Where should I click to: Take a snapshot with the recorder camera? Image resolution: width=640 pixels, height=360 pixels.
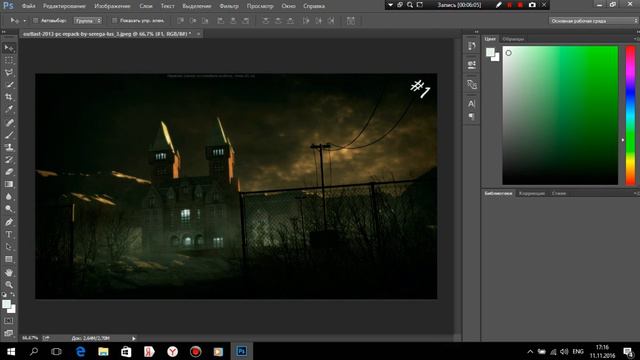[x=532, y=5]
